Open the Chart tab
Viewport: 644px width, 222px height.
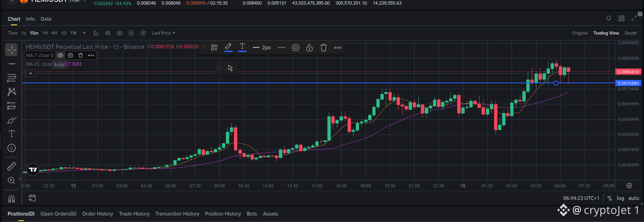[14, 19]
